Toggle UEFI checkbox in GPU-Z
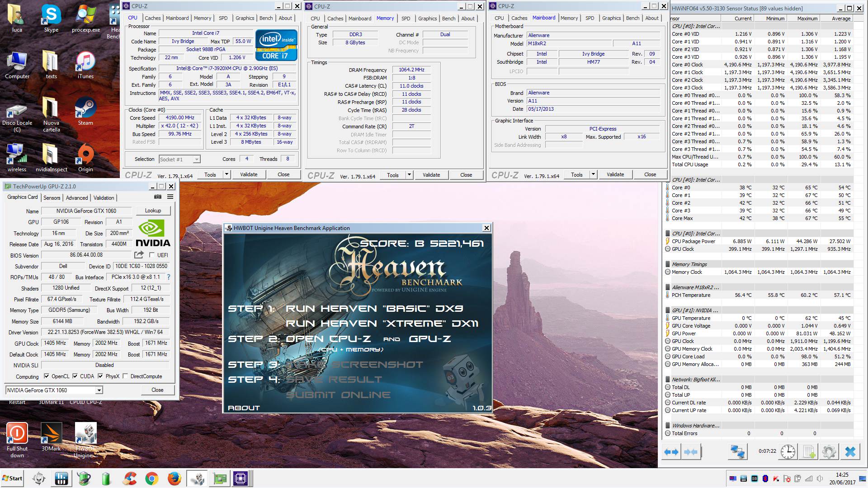The image size is (868, 488). [152, 255]
